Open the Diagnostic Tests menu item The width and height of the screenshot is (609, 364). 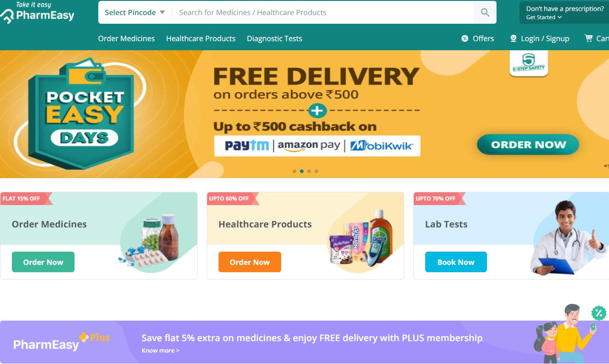pos(274,38)
